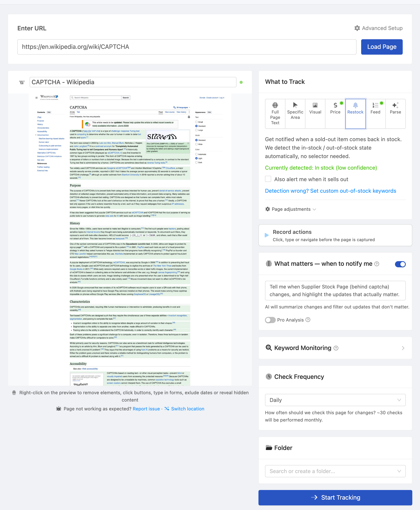Click the Wikipedia favicon beside the title field
420x510 pixels.
click(22, 82)
